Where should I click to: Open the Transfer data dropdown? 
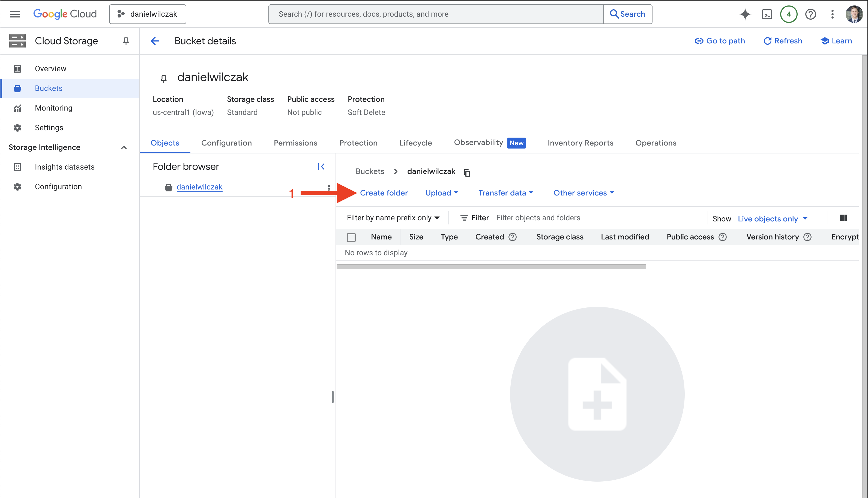(x=506, y=193)
